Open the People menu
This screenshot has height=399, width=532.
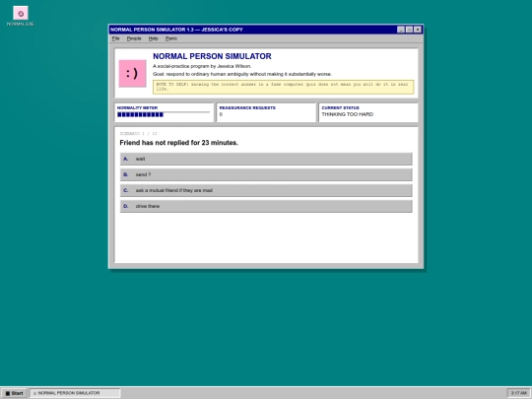[x=134, y=38]
